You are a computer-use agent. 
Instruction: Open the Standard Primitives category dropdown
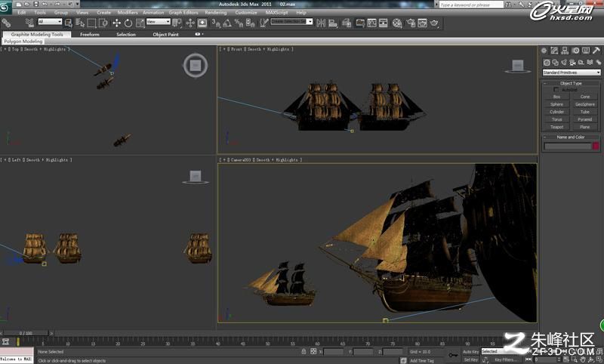[x=572, y=72]
